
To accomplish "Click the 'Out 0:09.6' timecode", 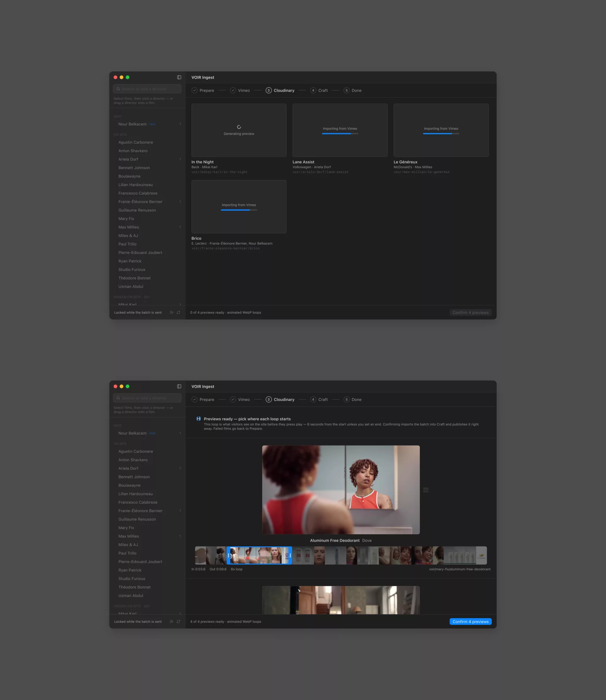I will (x=218, y=569).
